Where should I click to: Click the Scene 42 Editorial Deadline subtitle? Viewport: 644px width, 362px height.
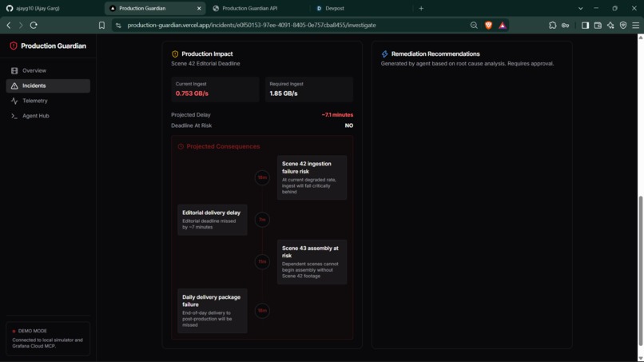point(205,64)
